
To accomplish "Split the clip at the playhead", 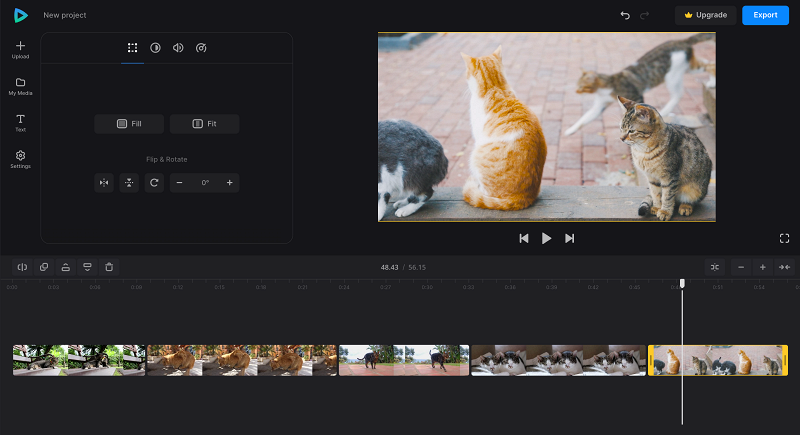I will point(22,267).
